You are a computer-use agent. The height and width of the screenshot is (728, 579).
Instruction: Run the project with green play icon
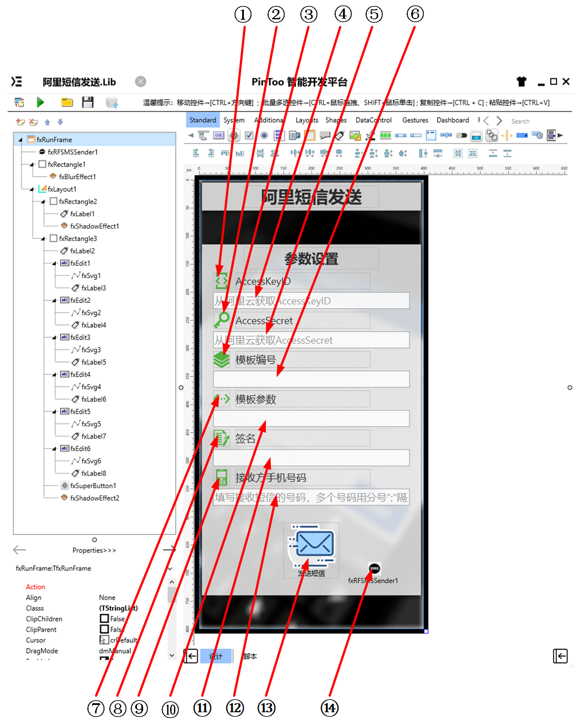(x=41, y=102)
